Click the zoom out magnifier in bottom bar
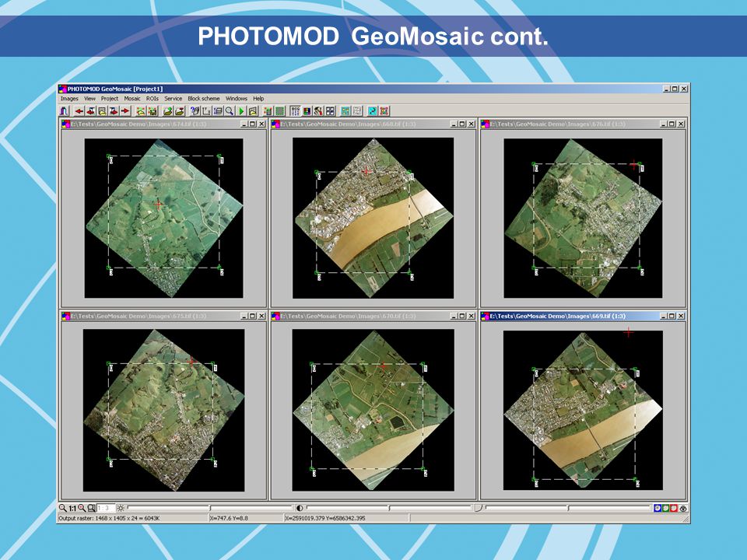The width and height of the screenshot is (747, 560). click(62, 508)
